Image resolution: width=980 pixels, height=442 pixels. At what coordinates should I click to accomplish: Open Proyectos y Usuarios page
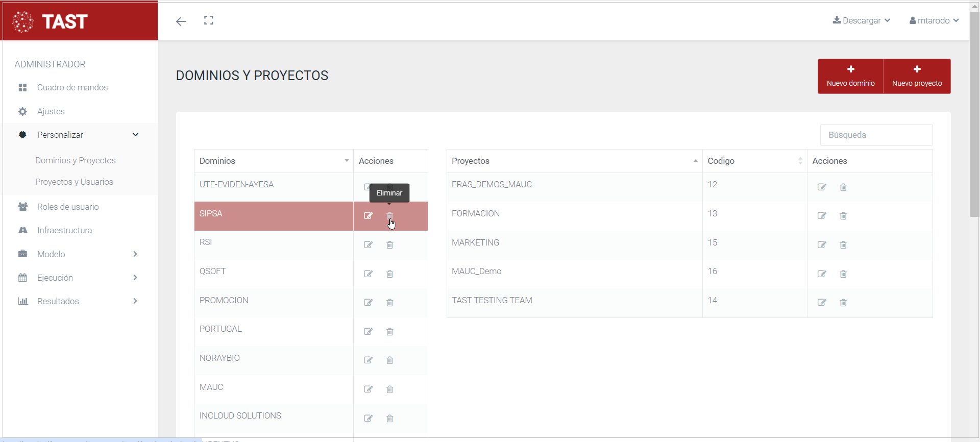coord(74,182)
